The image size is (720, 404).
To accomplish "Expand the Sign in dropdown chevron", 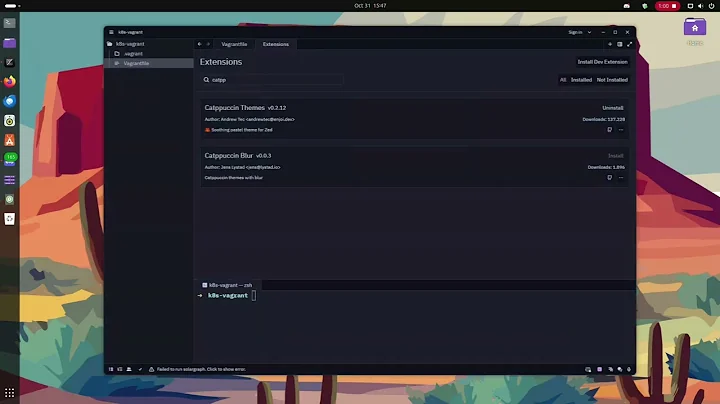I will tap(589, 32).
